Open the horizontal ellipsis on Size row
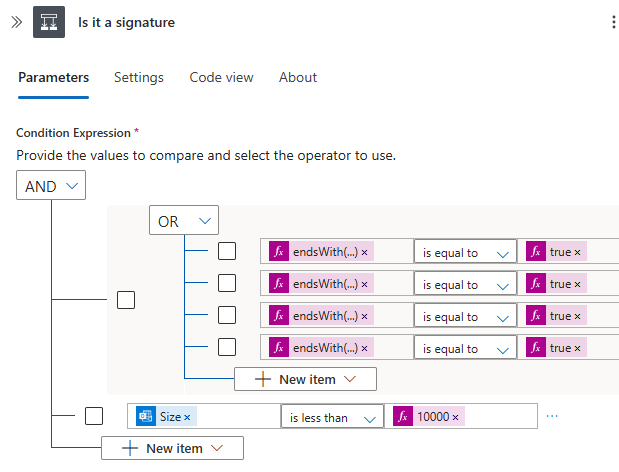Image resolution: width=619 pixels, height=472 pixels. (x=551, y=416)
